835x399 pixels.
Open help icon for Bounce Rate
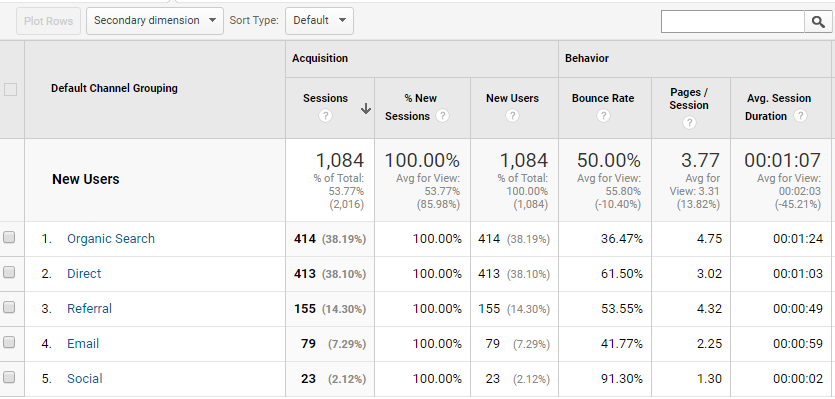tap(603, 116)
